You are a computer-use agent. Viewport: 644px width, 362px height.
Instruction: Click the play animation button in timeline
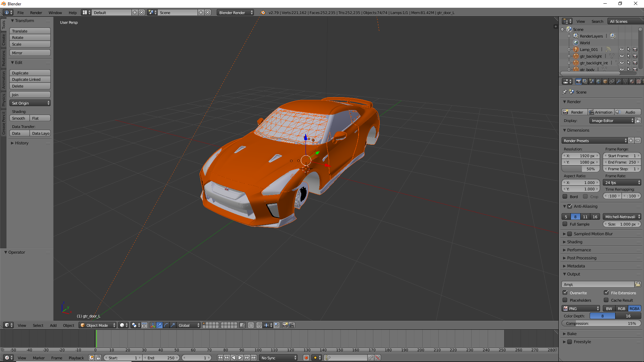240,358
